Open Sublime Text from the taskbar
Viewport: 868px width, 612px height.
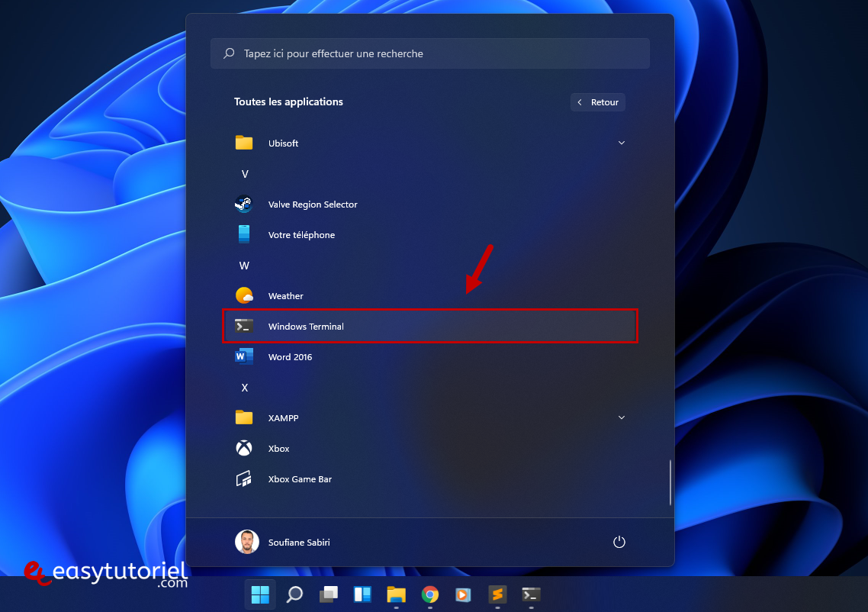tap(497, 594)
